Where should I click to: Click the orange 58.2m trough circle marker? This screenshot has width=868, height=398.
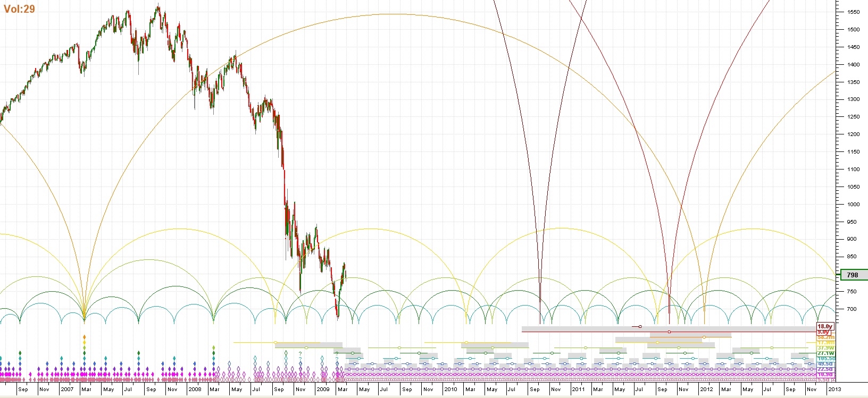click(x=704, y=337)
